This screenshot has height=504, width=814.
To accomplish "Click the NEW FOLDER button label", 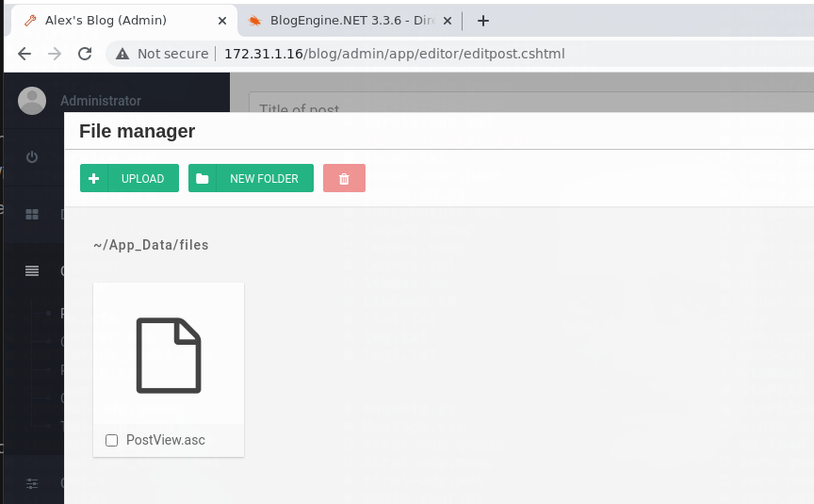I will 264,179.
